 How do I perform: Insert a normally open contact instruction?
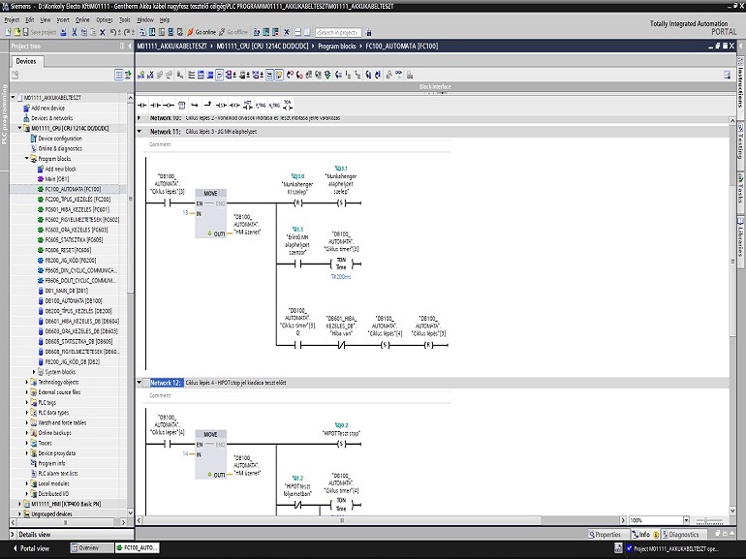[141, 106]
